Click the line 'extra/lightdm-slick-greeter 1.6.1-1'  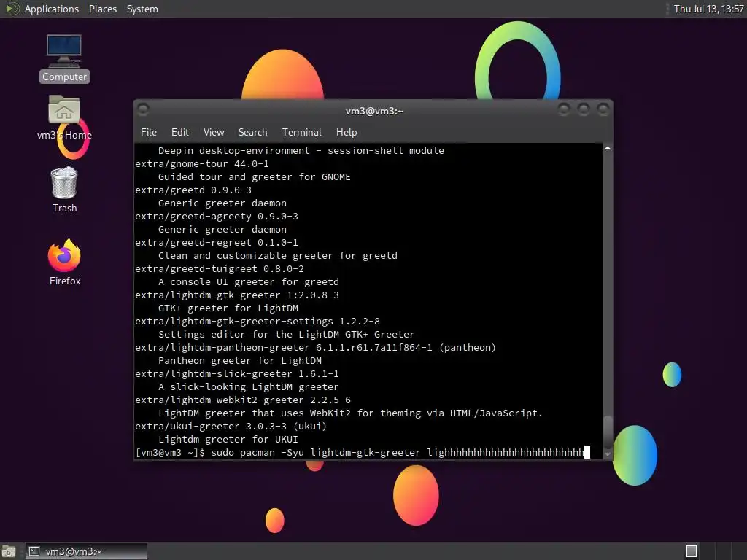pos(237,374)
